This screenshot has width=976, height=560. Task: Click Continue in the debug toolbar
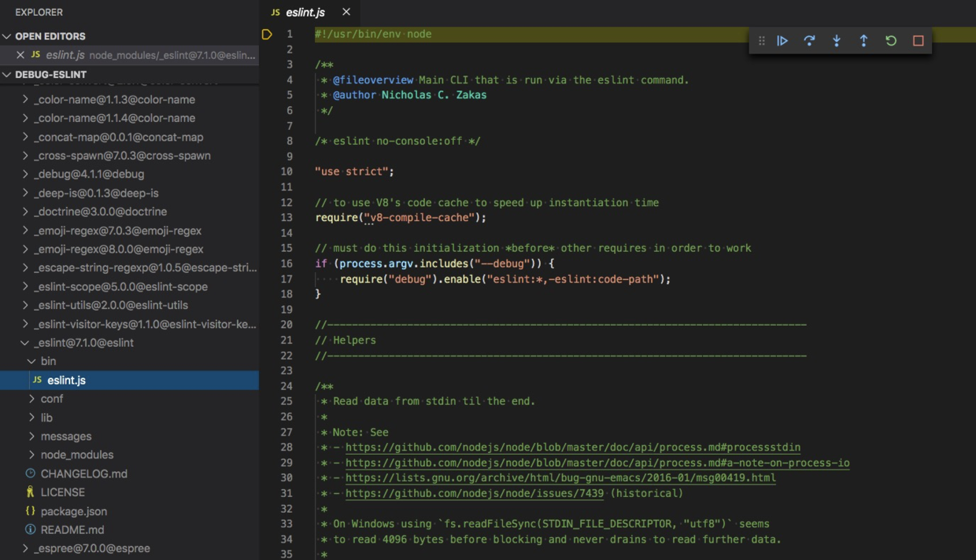coord(782,40)
